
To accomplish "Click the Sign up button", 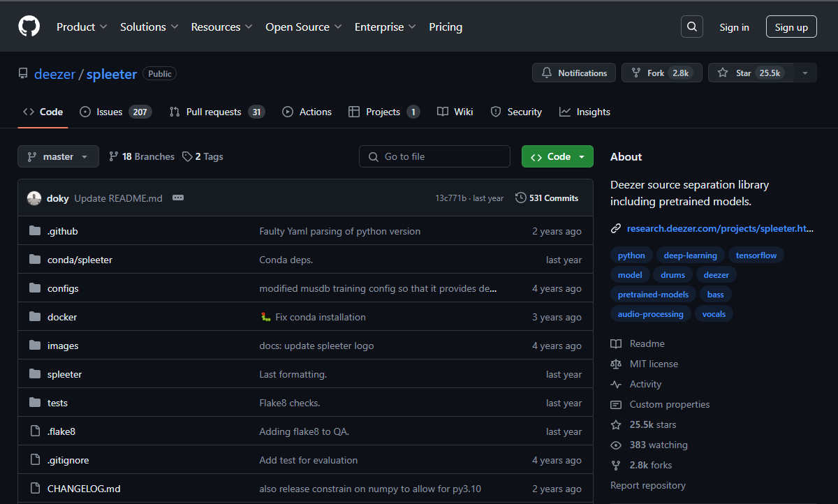I will [x=791, y=27].
